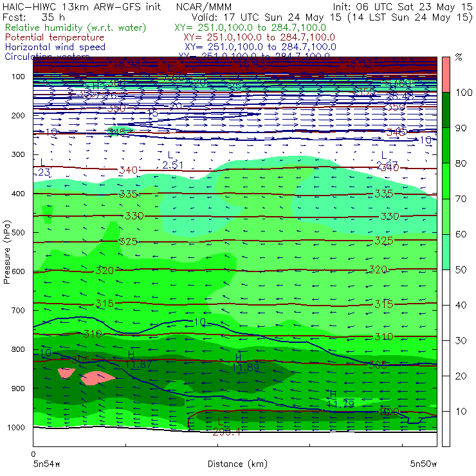476x476 pixels.
Task: Click the 'H 11.79' wind speed maximum label
Action: 341,399
